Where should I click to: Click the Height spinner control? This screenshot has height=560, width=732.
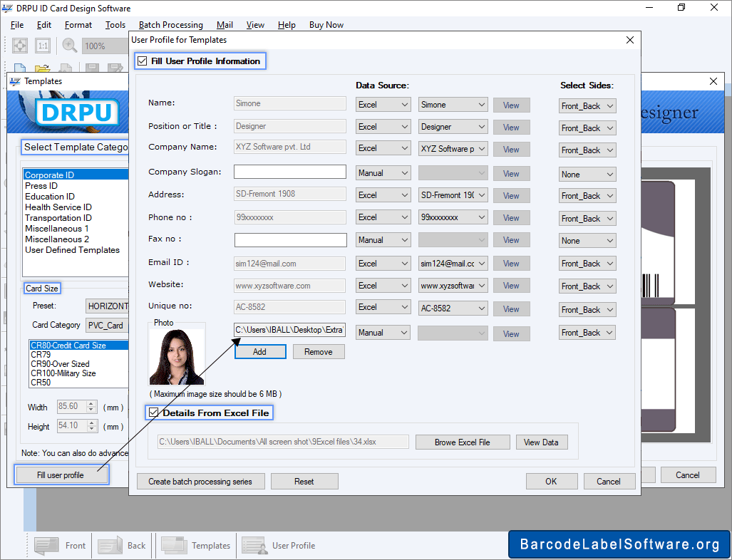[92, 425]
